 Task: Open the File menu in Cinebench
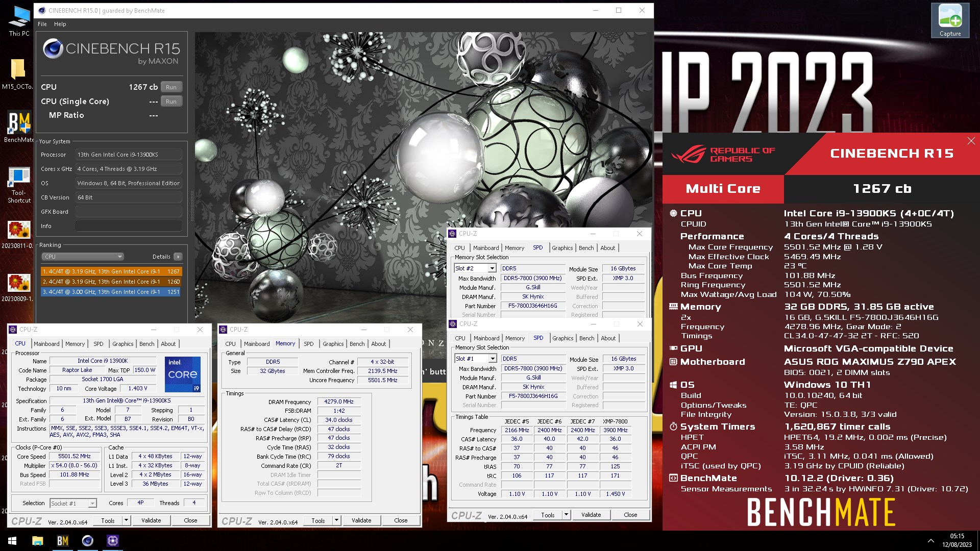[x=42, y=24]
